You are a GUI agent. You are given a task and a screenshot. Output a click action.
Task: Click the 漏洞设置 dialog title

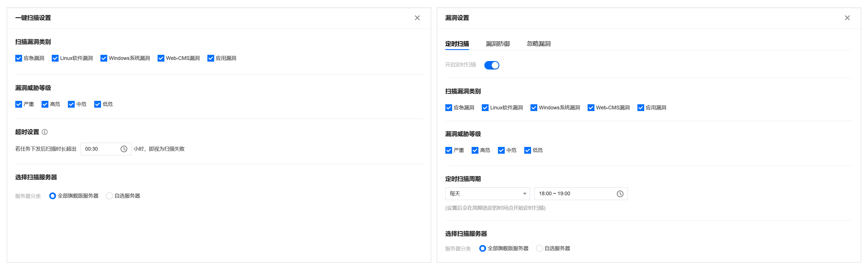pyautogui.click(x=457, y=18)
